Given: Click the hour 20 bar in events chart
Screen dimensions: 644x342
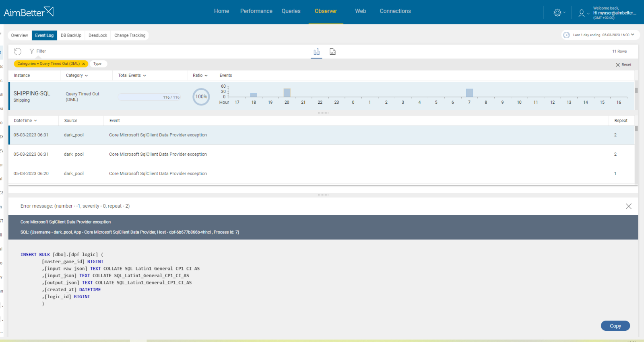Looking at the screenshot, I should 287,93.
